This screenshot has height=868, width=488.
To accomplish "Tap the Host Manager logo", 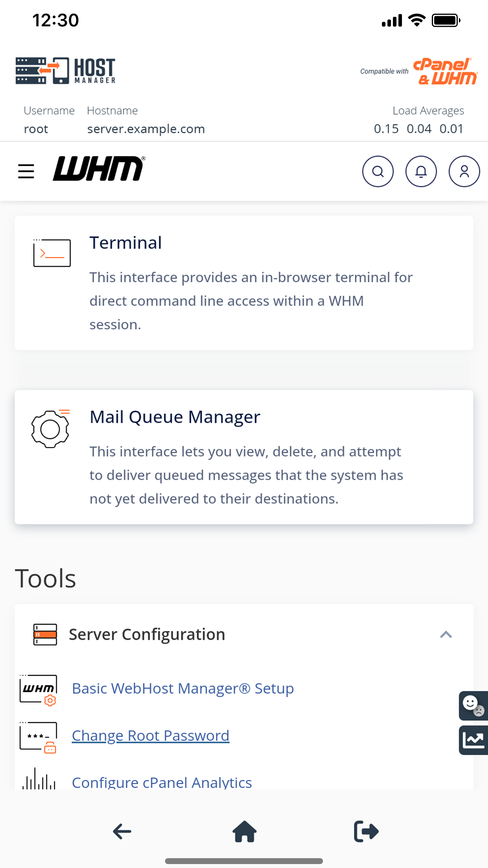I will (x=65, y=71).
